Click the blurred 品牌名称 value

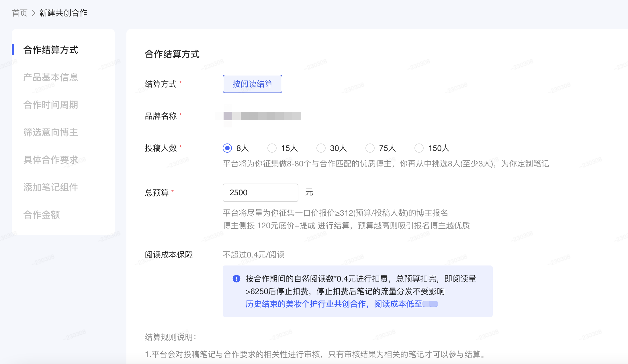pyautogui.click(x=262, y=116)
